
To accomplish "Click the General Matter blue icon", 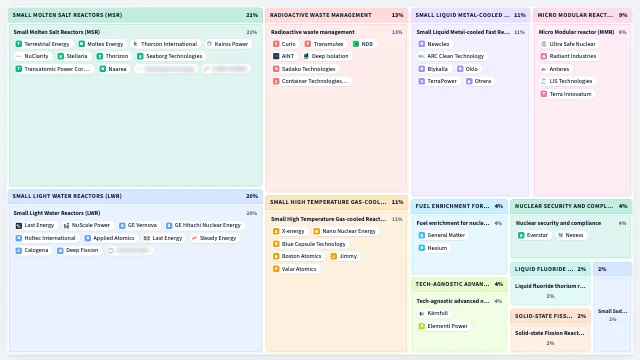I will [x=422, y=235].
